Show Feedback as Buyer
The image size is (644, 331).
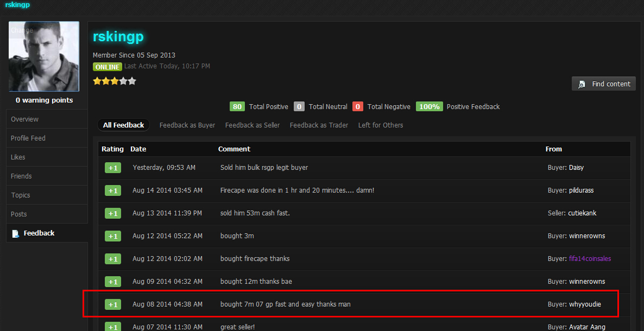click(187, 125)
